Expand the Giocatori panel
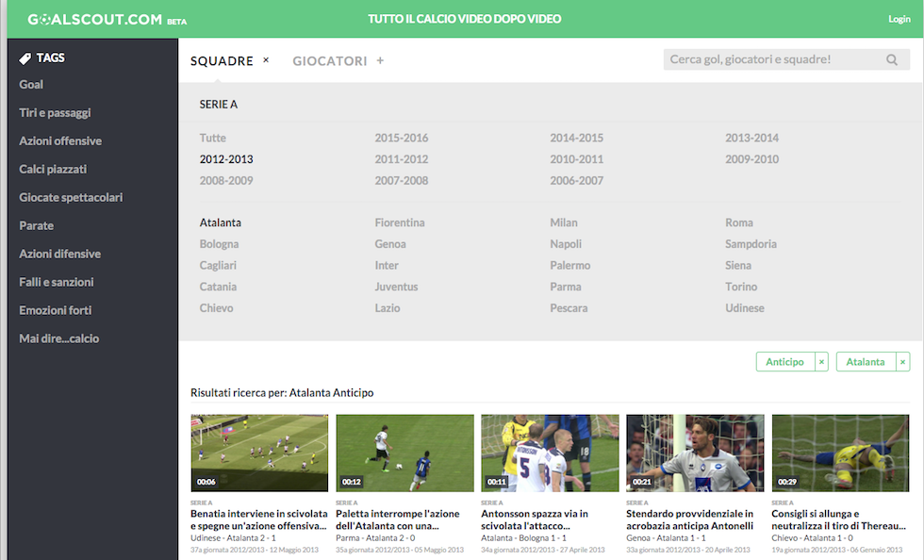Screen dimensions: 924x560 click(x=381, y=61)
